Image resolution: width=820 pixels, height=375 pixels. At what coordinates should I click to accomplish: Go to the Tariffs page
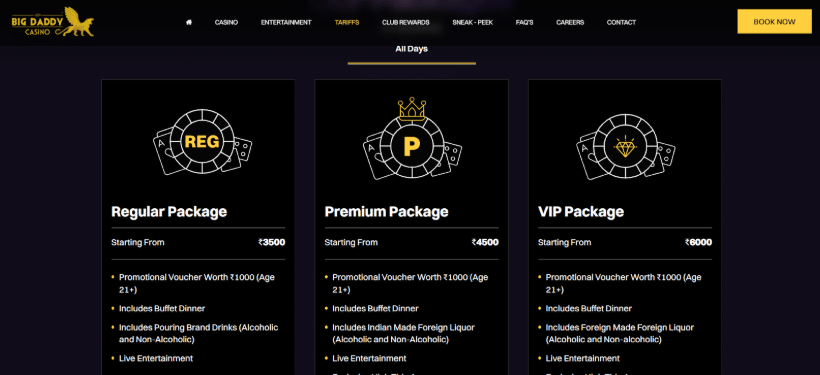pos(347,22)
